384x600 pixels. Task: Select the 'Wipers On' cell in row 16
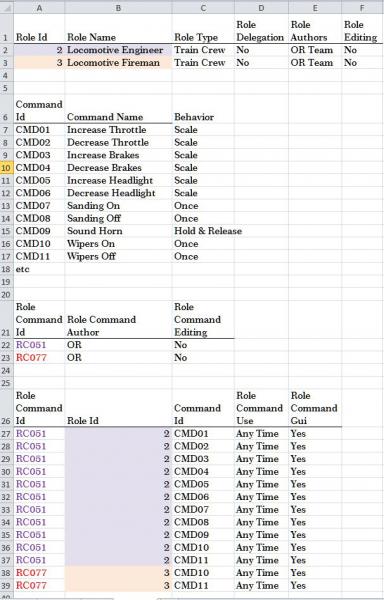pyautogui.click(x=119, y=243)
